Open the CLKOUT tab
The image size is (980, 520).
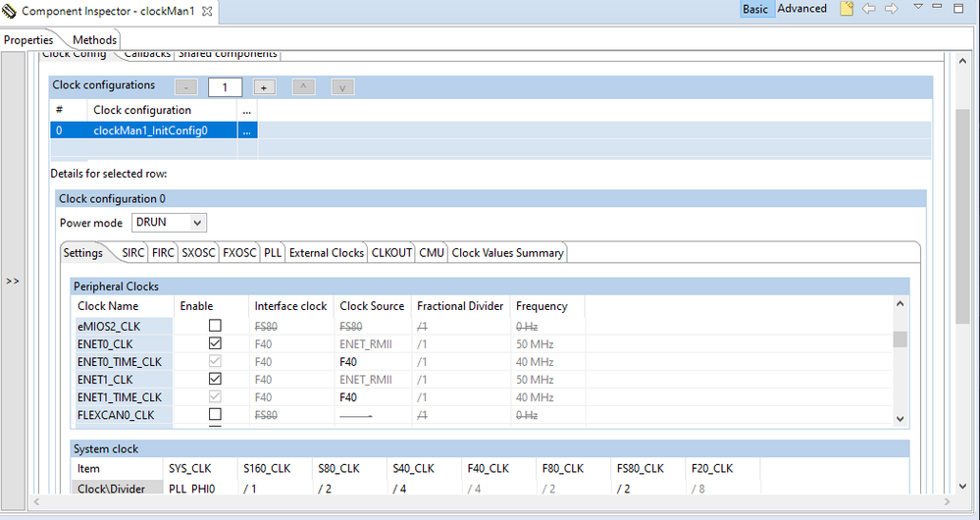coord(391,253)
